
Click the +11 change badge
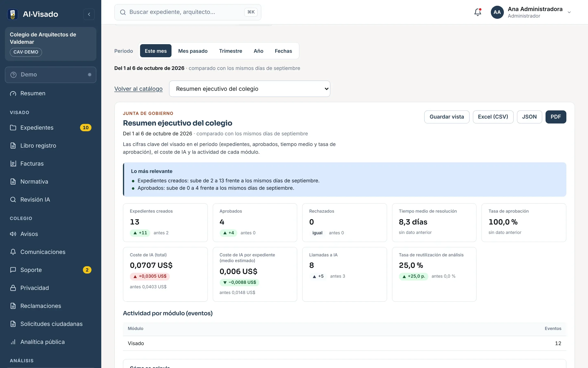point(140,233)
